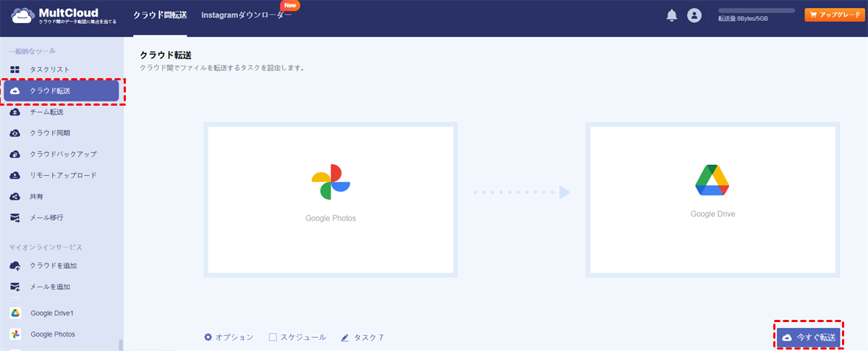Click the クラウド転送 cloud icon in sidebar

coord(15,90)
